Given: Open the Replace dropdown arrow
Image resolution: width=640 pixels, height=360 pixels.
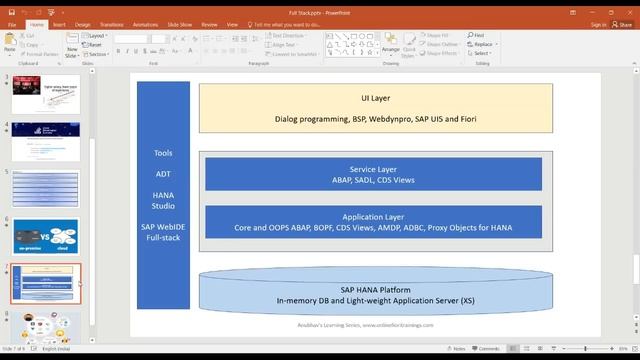Looking at the screenshot, I should click(497, 44).
